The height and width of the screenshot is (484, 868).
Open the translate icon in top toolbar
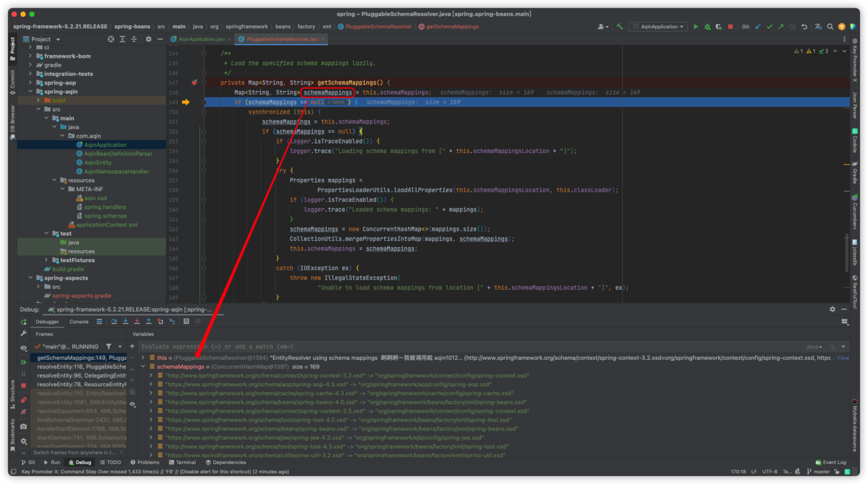[x=818, y=27]
